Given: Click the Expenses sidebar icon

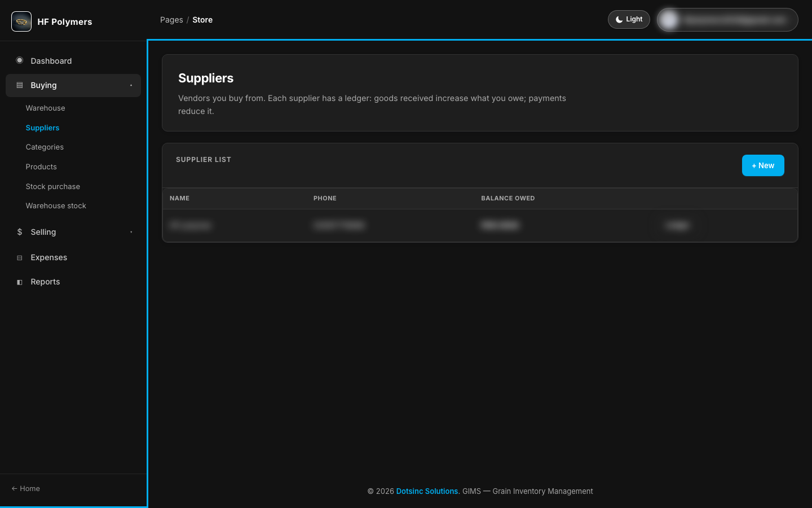Looking at the screenshot, I should coord(20,257).
